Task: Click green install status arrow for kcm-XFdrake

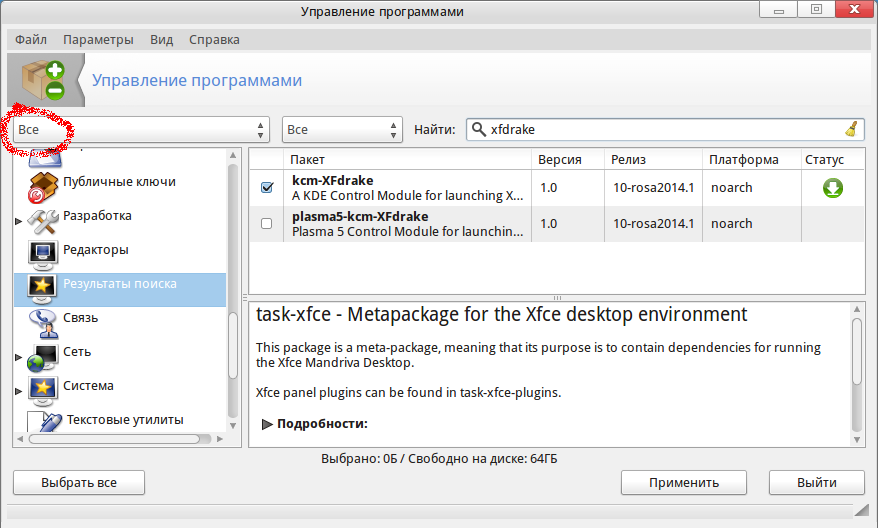Action: tap(833, 188)
